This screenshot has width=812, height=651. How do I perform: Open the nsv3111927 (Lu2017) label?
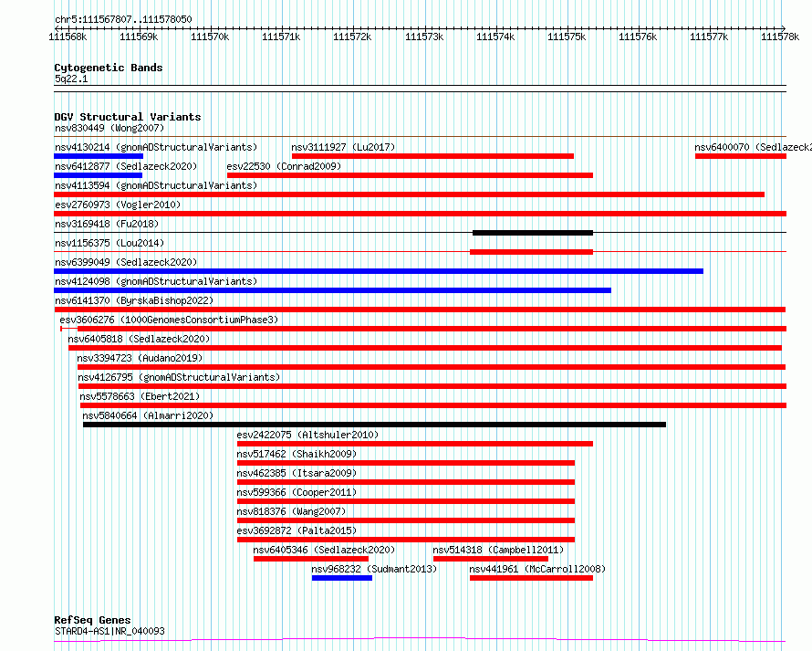tap(343, 147)
